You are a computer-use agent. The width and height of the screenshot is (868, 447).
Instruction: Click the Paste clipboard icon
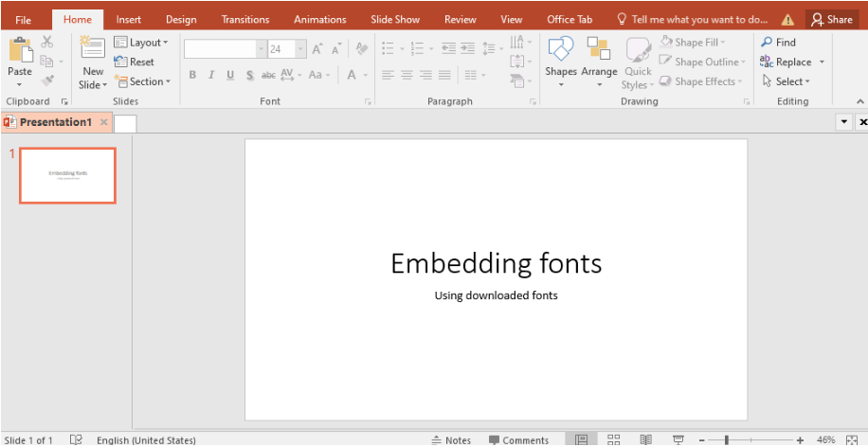tap(20, 50)
